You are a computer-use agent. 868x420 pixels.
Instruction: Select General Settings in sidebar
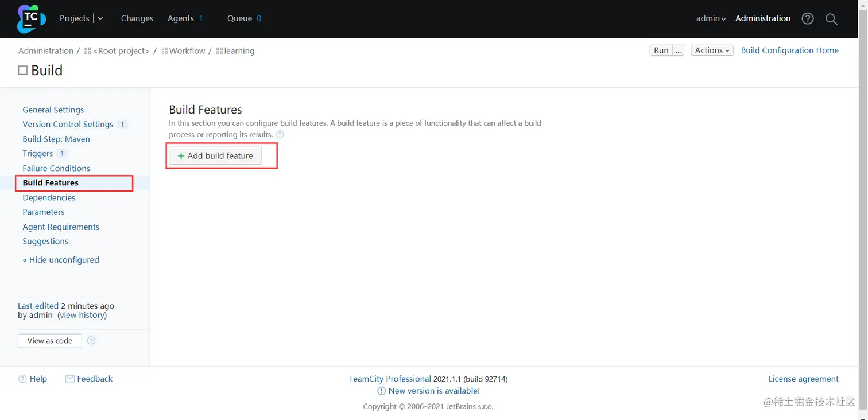[x=53, y=110]
